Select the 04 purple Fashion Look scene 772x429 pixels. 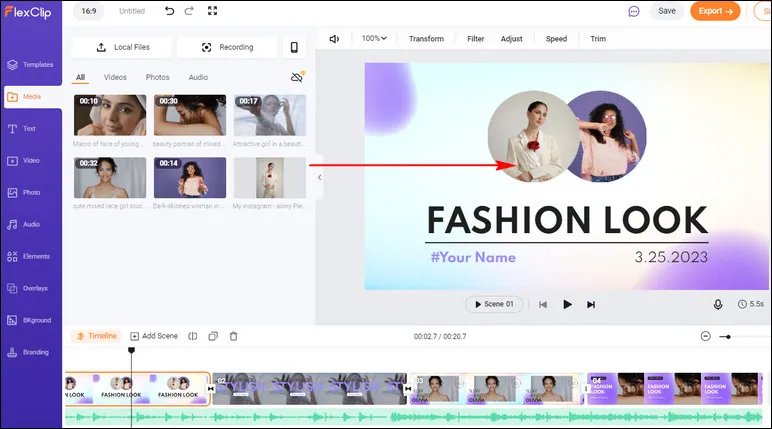pyautogui.click(x=675, y=389)
